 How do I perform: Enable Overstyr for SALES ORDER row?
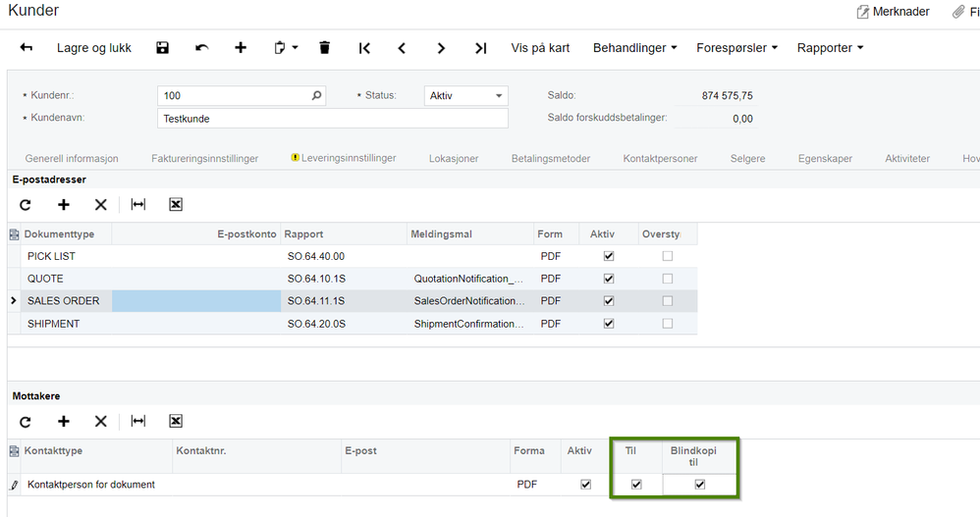668,301
